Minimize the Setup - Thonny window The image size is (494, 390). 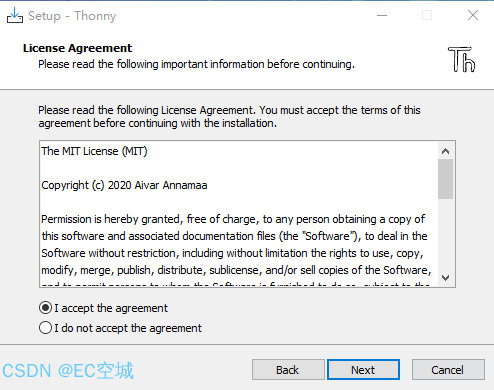[382, 15]
